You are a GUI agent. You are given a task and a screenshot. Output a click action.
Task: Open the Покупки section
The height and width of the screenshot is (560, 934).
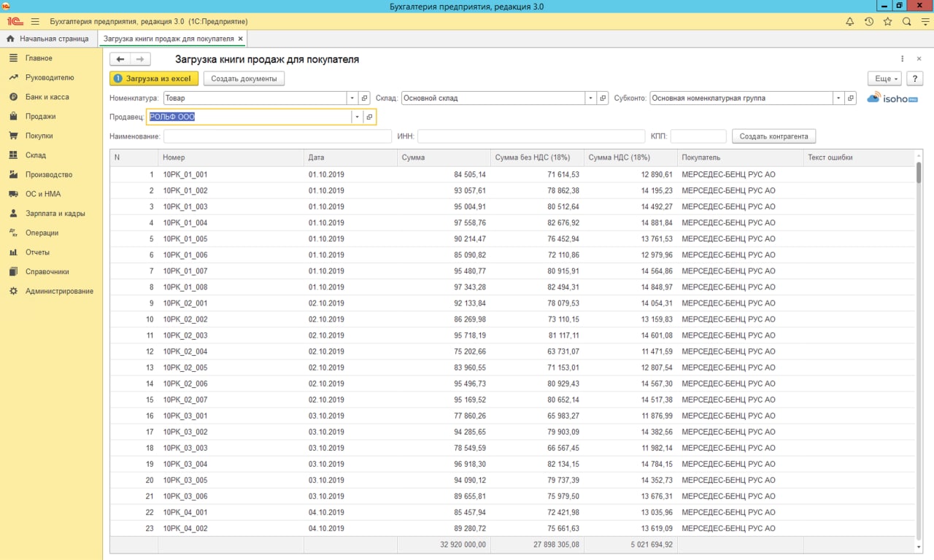click(51, 136)
